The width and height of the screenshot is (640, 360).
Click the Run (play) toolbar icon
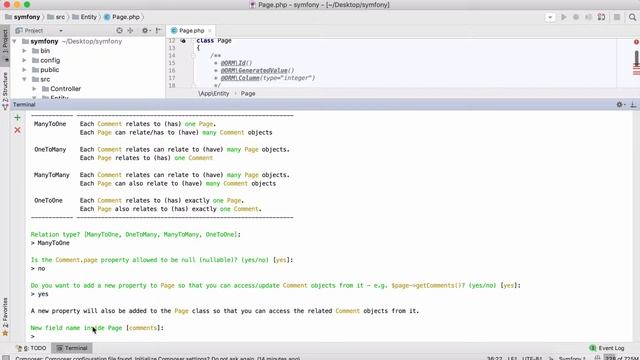point(564,17)
